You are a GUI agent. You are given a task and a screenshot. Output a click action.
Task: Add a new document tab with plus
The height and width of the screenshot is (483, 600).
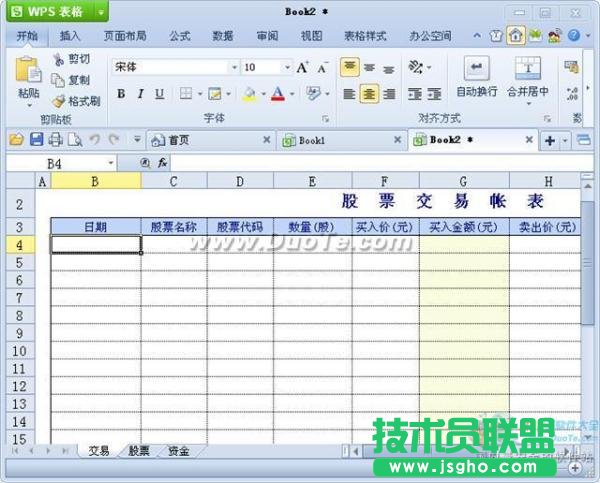(550, 140)
